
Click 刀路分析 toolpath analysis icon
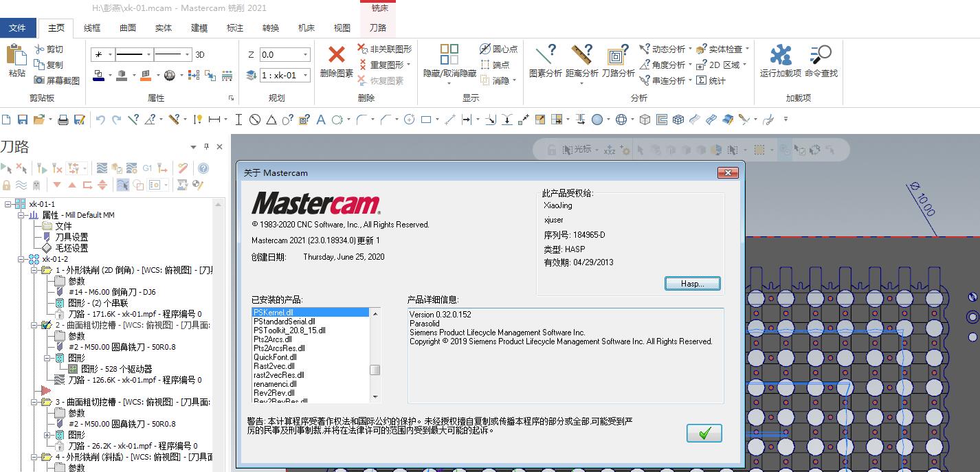coord(618,55)
